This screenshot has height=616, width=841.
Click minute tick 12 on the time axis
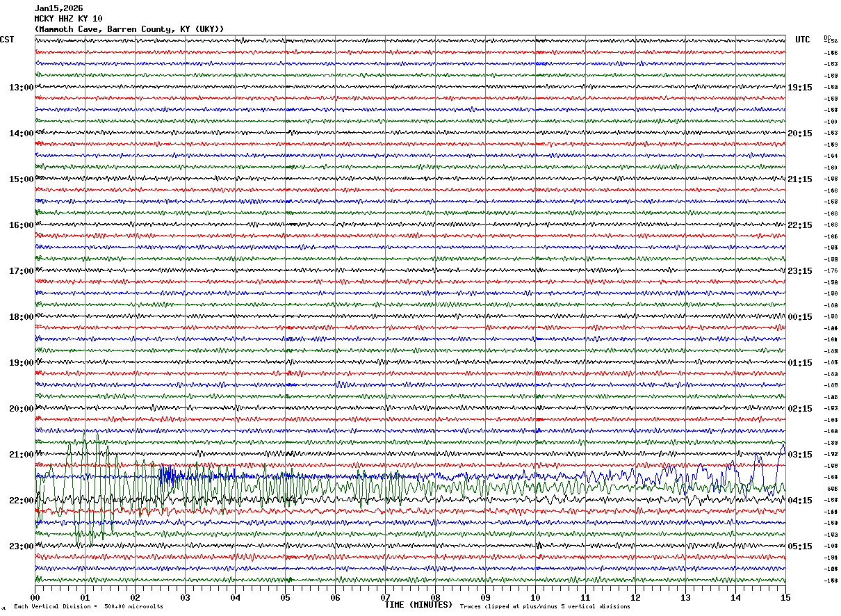tap(635, 597)
